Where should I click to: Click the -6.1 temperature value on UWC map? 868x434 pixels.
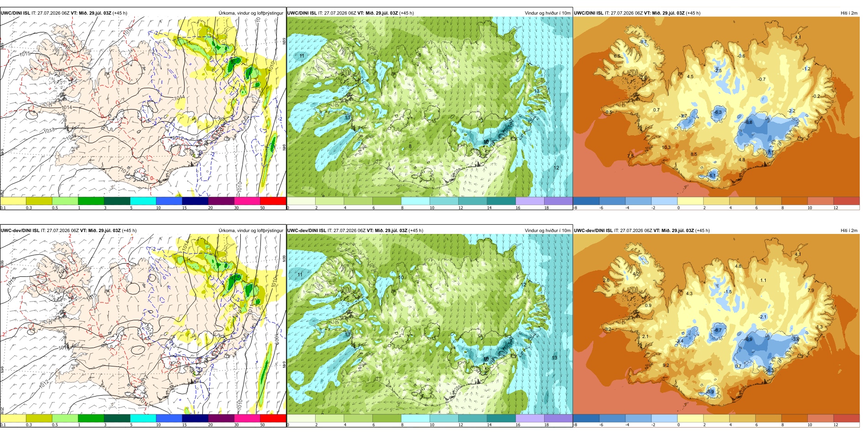[712, 175]
